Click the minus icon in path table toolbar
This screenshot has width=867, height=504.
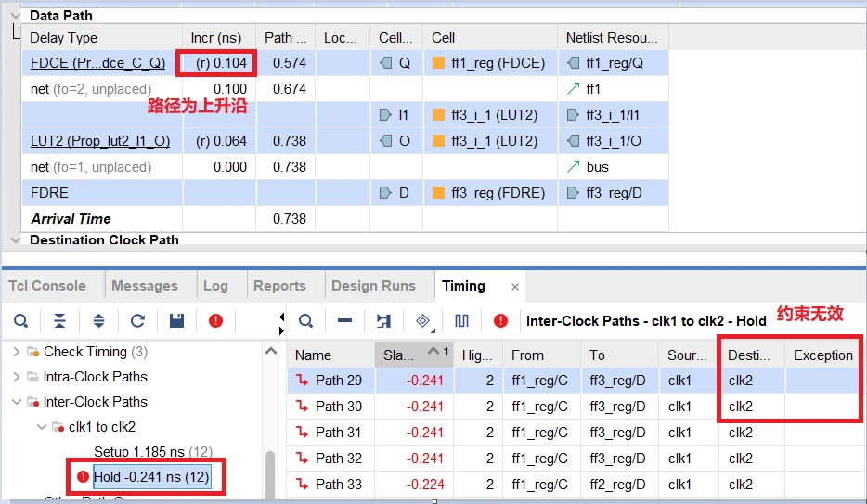[x=345, y=320]
